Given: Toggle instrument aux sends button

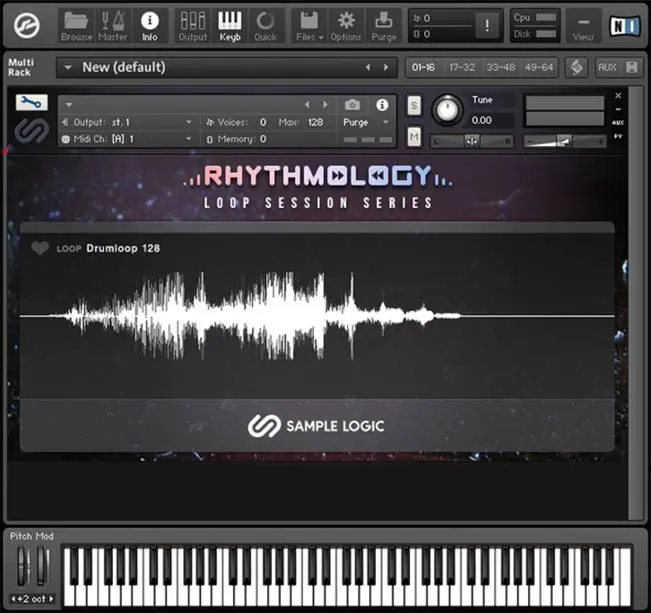Looking at the screenshot, I should [618, 123].
